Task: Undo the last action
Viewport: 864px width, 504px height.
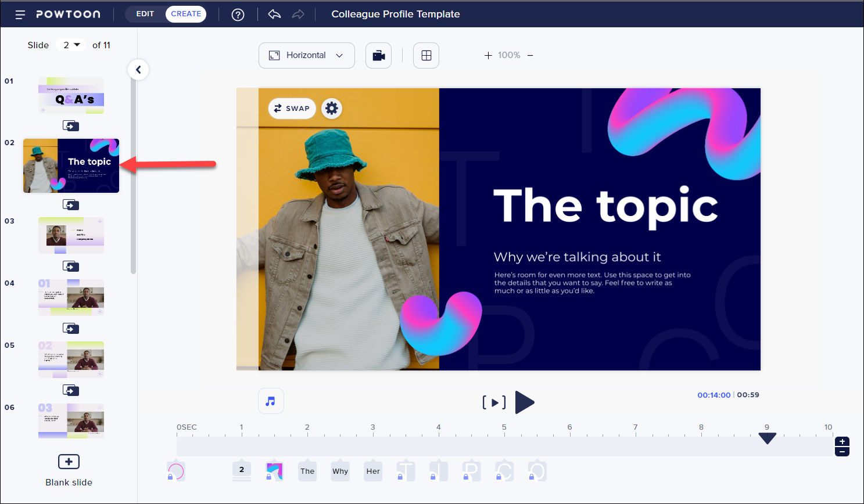Action: [274, 15]
